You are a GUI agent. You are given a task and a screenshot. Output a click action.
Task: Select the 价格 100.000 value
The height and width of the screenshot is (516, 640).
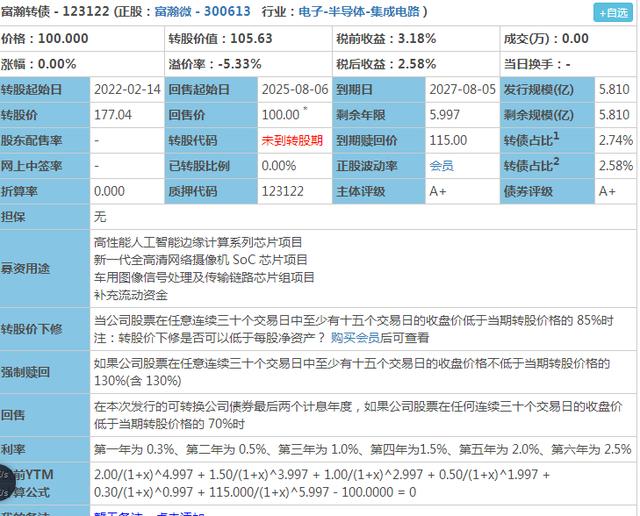tap(63, 38)
